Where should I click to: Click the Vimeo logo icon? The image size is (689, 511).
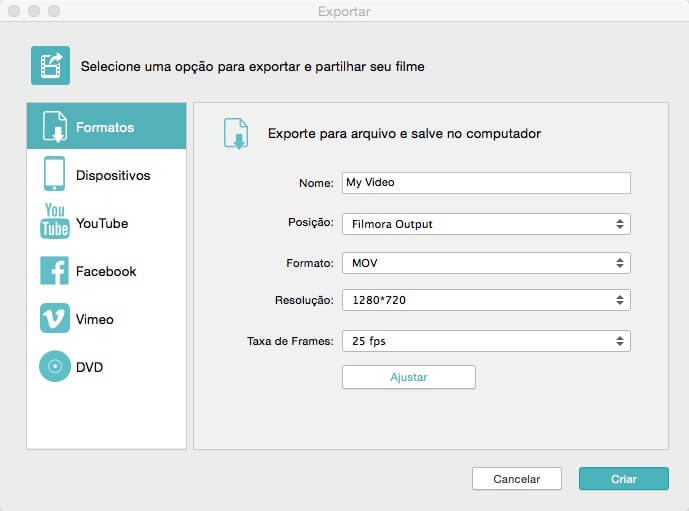click(x=55, y=318)
